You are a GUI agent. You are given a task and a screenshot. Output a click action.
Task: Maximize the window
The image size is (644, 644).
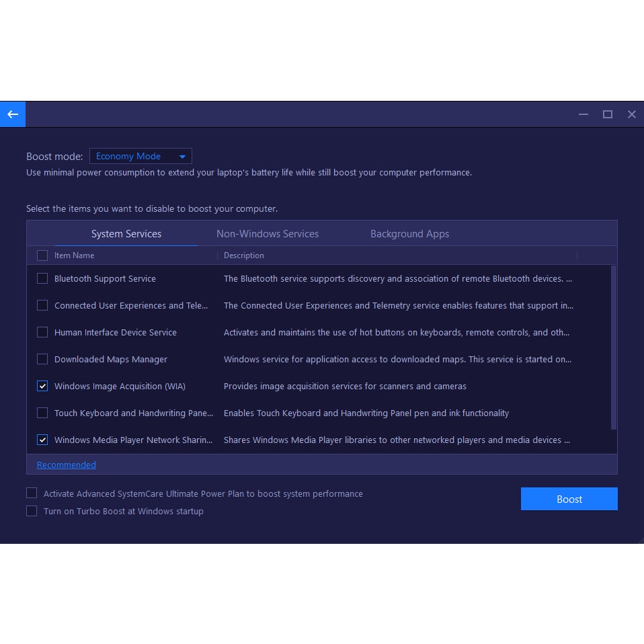click(608, 114)
